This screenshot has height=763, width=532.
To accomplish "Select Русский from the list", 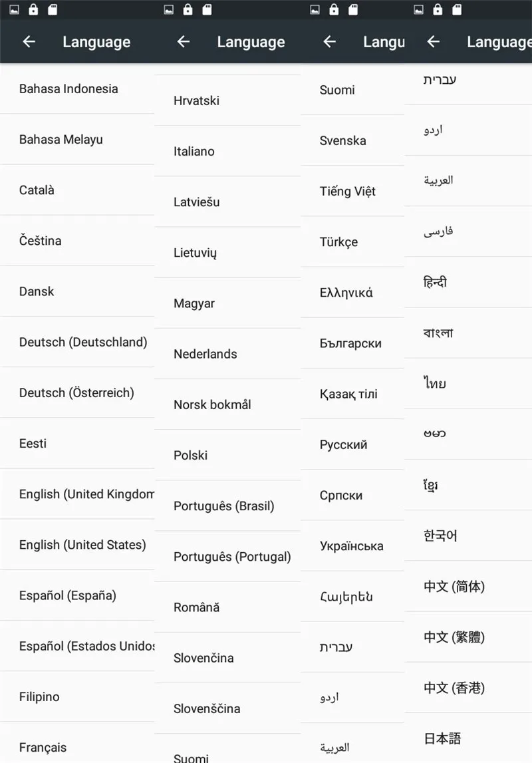I will 352,444.
